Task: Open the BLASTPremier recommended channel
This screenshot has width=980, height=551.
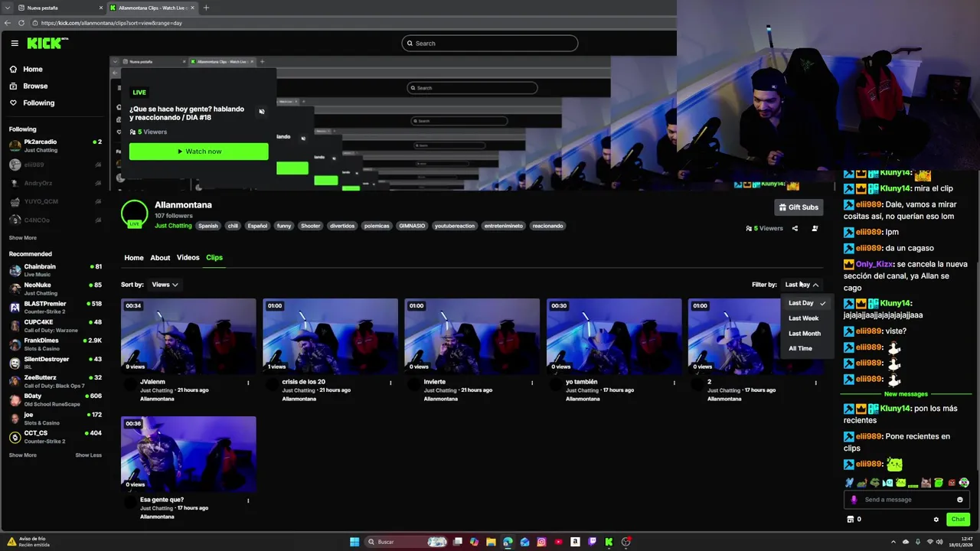Action: [55, 307]
